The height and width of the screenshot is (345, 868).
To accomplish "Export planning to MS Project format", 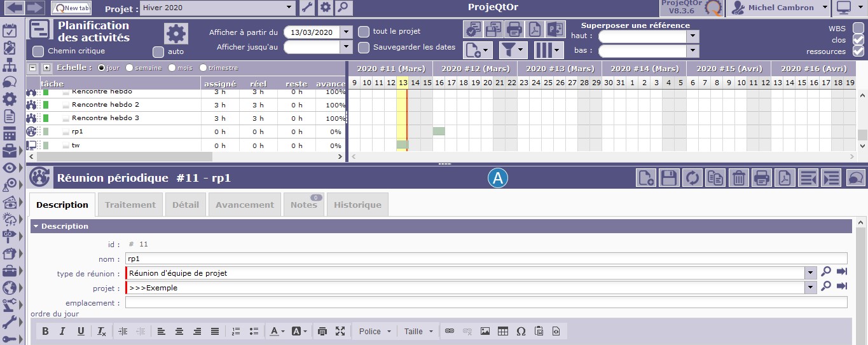I will [x=556, y=29].
